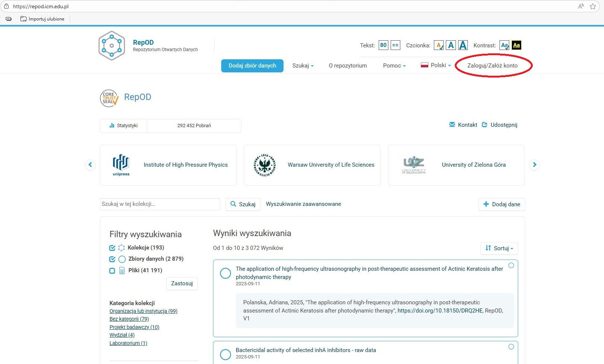Uncheck the Kolekcje filter checkbox
This screenshot has height=364, width=604.
click(x=112, y=248)
